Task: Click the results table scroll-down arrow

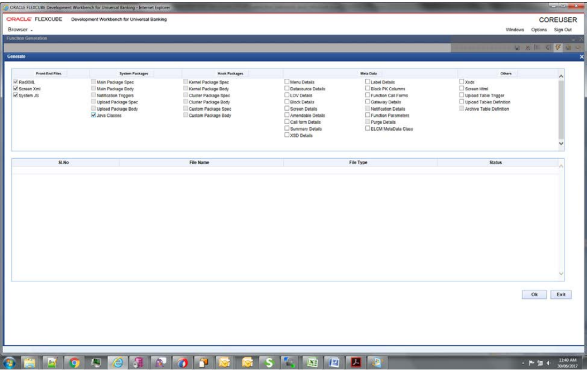Action: [561, 274]
